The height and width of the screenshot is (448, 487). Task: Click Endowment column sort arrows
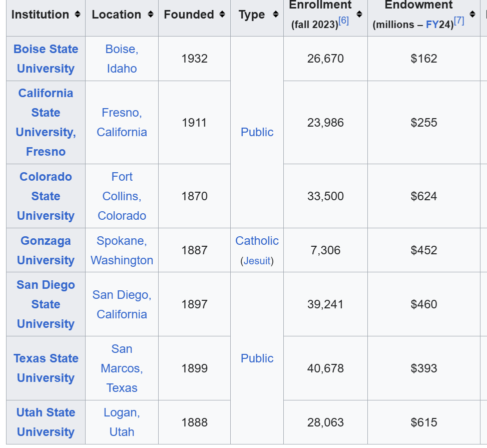[472, 15]
